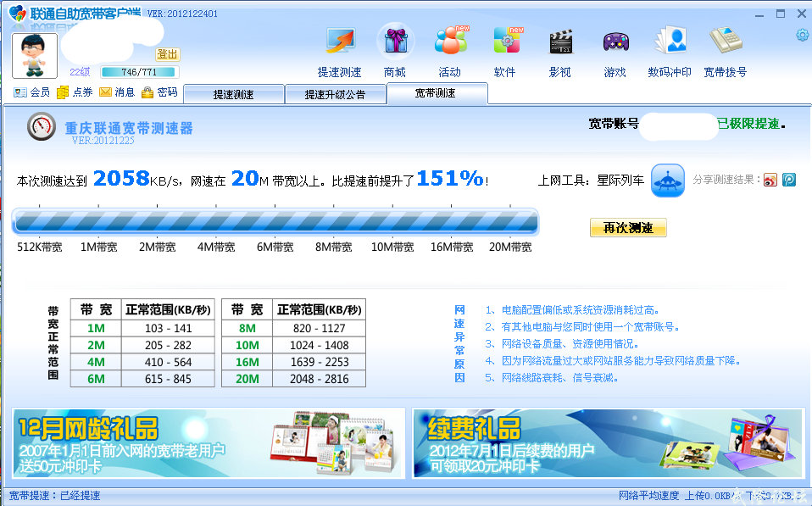
Task: Click the 会员 member card icon
Action: pos(20,92)
